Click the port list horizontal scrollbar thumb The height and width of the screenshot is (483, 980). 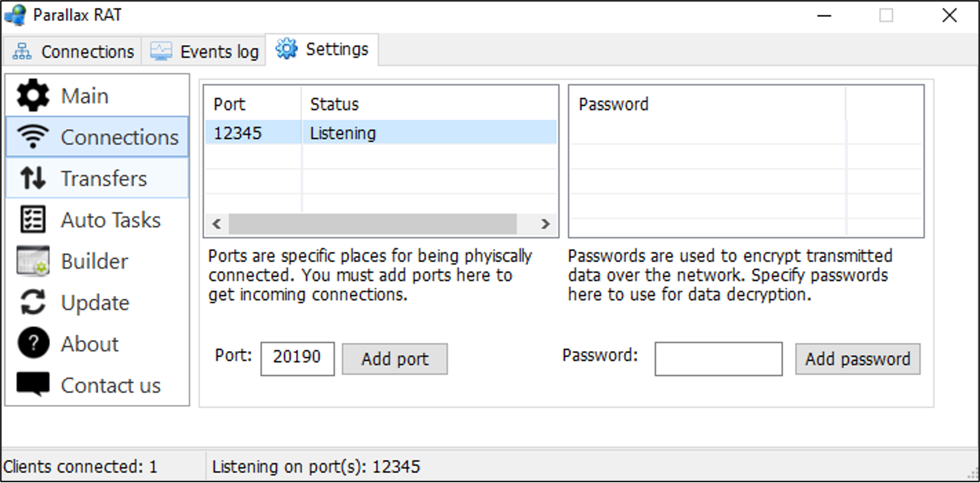coord(372,224)
